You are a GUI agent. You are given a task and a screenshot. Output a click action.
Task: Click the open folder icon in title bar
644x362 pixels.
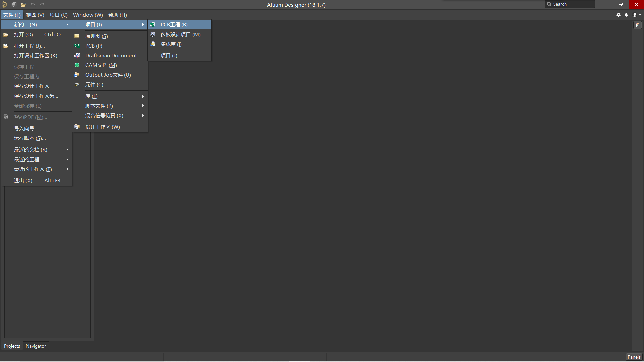23,5
